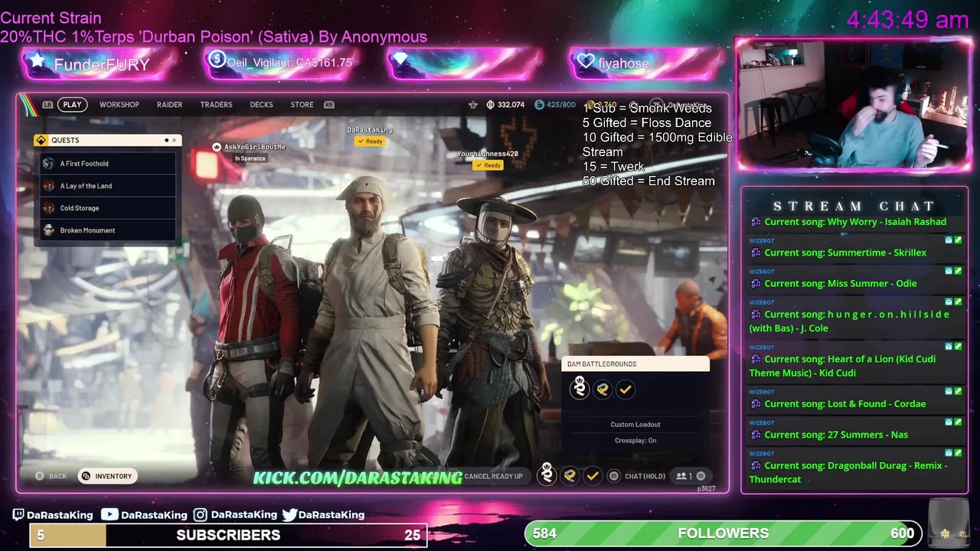Select player name Yourhighness420

tap(488, 154)
